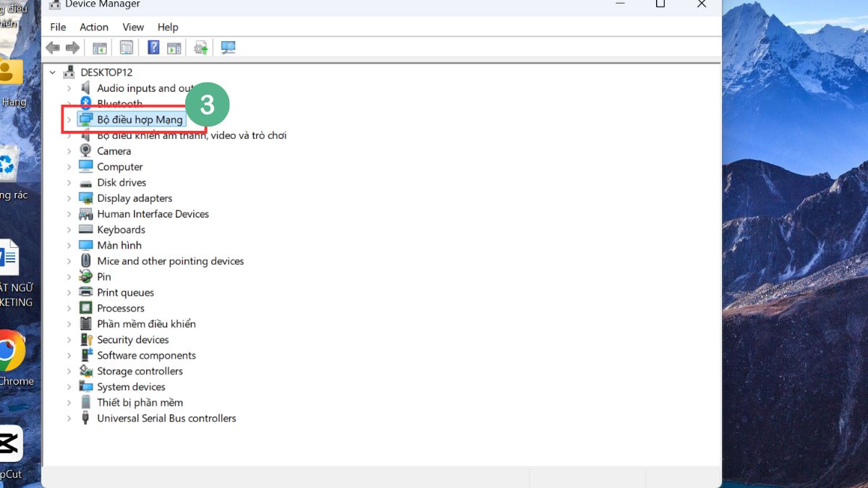The width and height of the screenshot is (868, 488).
Task: Maximize the Device Manager window
Action: pos(660,4)
